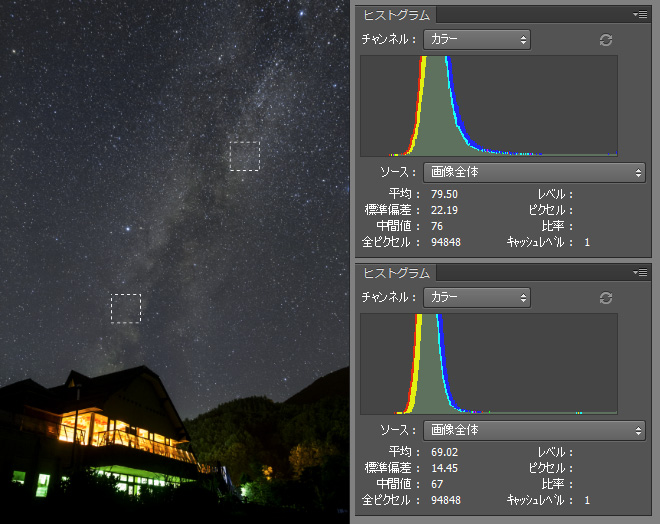Click 比率 label in upper panel
This screenshot has height=524, width=660.
(557, 226)
